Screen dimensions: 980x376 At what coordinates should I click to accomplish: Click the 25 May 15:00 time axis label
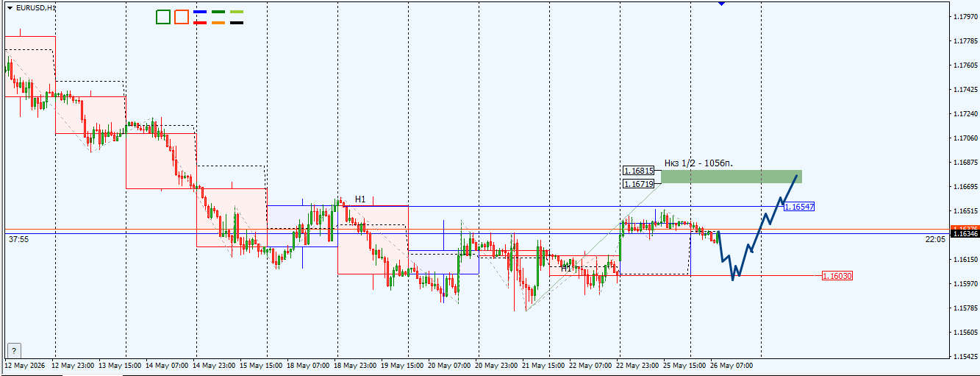[x=684, y=365]
